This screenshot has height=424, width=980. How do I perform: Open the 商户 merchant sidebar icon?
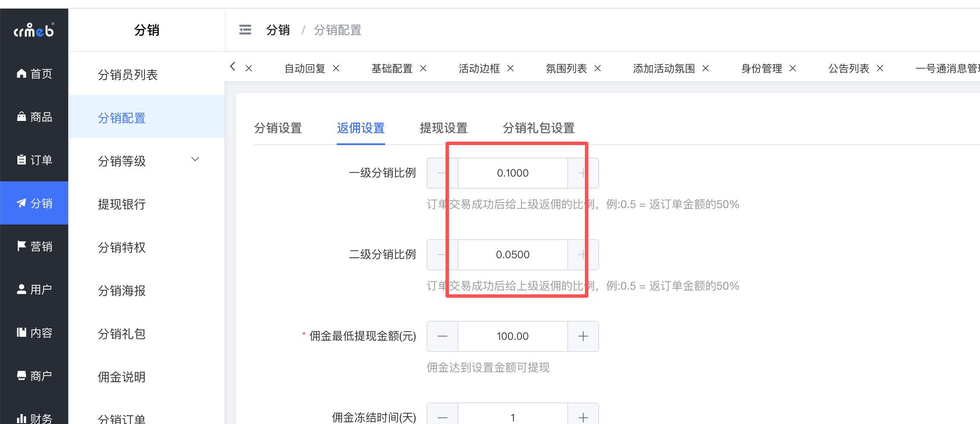click(22, 376)
